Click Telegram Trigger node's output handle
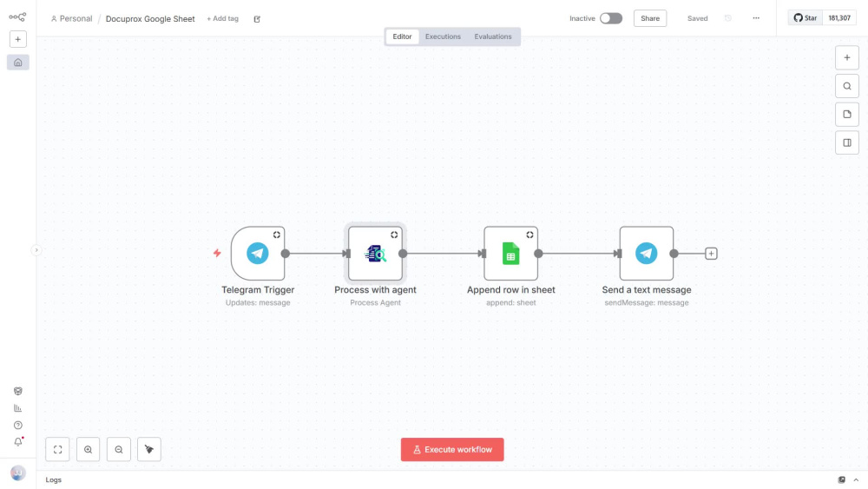This screenshot has width=868, height=489. (x=285, y=254)
